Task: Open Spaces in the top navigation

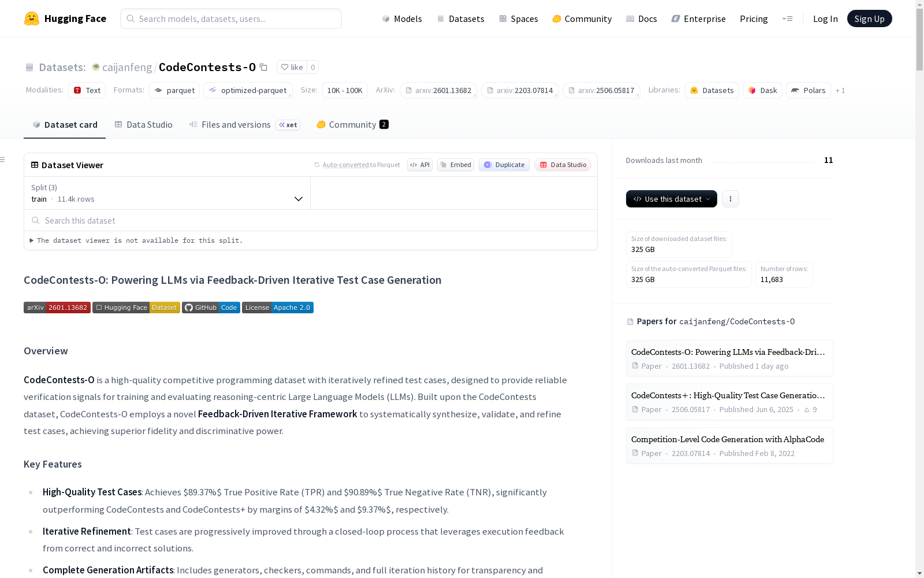Action: click(x=519, y=18)
